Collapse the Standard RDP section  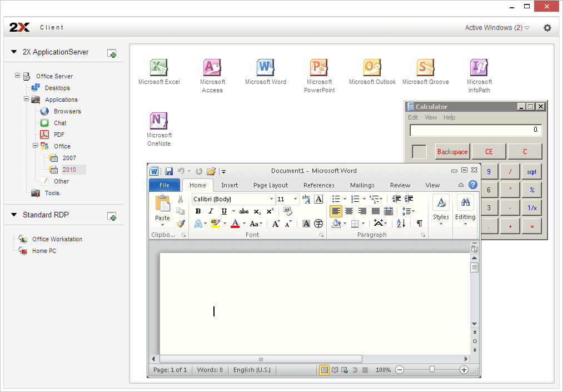[14, 215]
